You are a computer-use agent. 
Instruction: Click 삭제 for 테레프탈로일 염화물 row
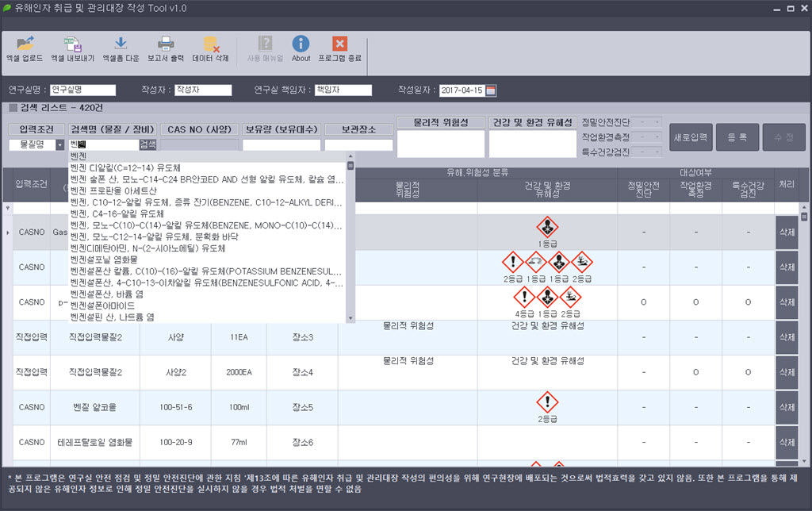point(787,442)
